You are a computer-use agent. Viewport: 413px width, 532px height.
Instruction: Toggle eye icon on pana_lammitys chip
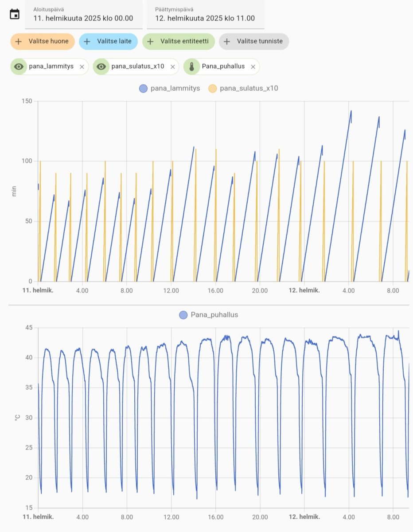[x=19, y=66]
